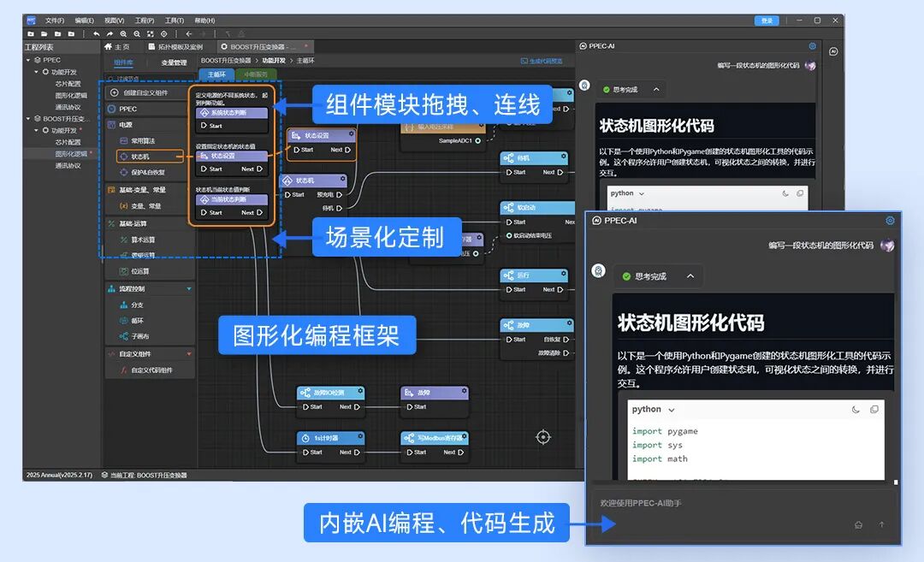Click the zoom in magnifier toolbar icon
This screenshot has height=562, width=924.
coord(123,34)
